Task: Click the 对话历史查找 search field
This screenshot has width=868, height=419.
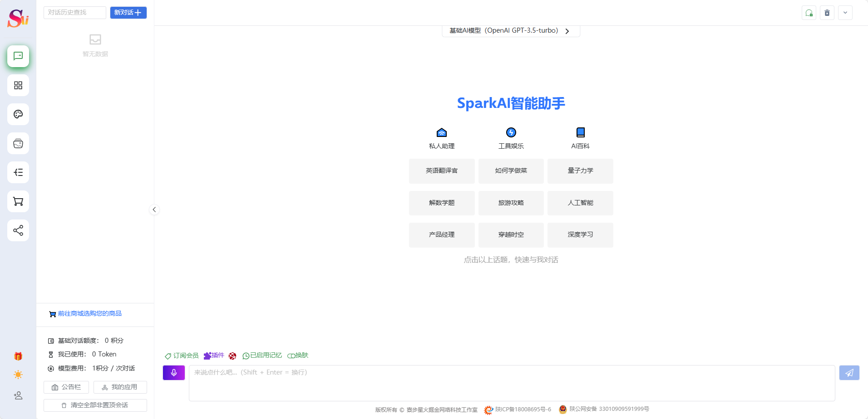Action: pos(75,13)
